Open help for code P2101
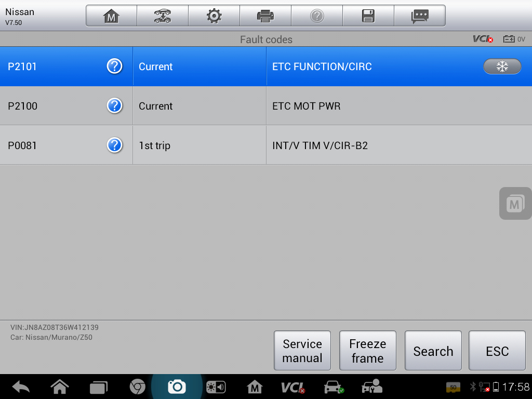532x399 pixels. click(115, 66)
